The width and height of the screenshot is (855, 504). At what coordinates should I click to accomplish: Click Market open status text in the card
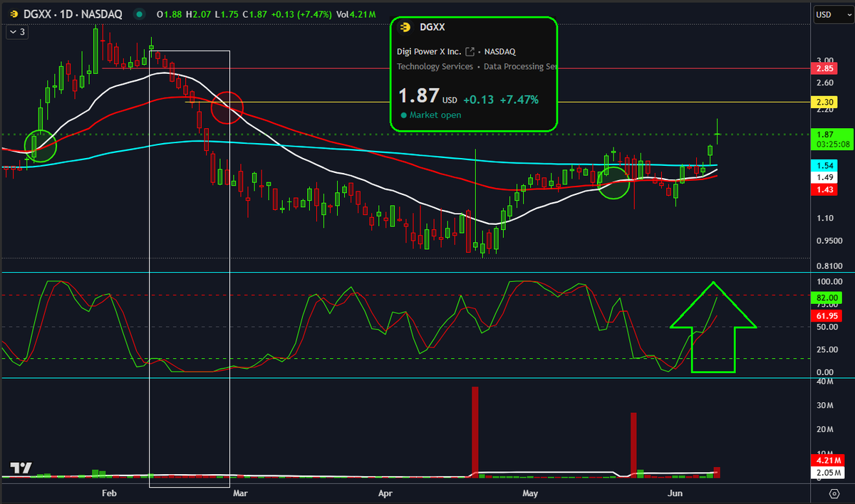[435, 115]
